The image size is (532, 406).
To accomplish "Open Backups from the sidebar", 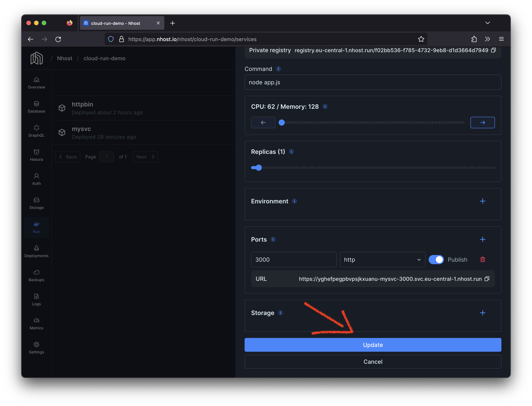I will [36, 275].
